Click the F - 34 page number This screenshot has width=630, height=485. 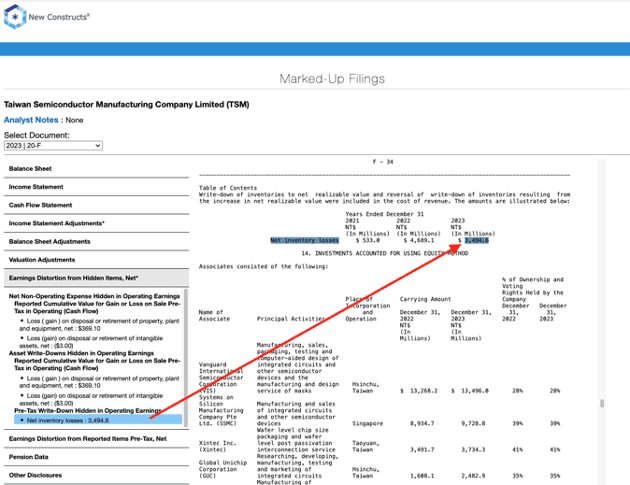click(383, 162)
